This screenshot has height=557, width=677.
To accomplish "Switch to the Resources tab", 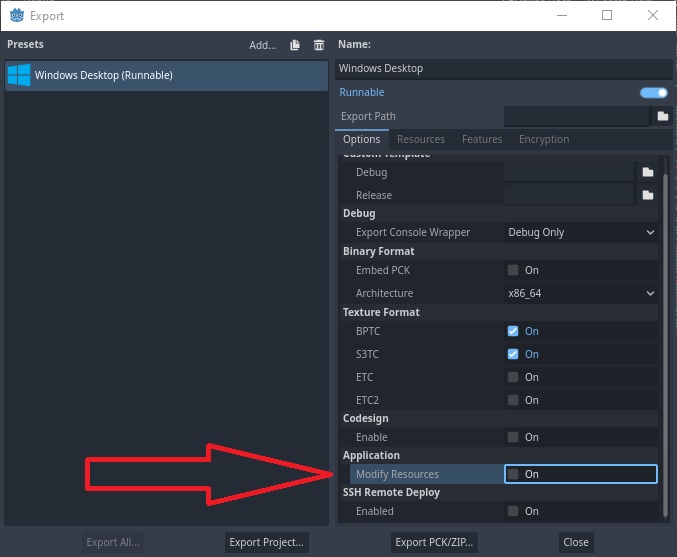I will (421, 139).
